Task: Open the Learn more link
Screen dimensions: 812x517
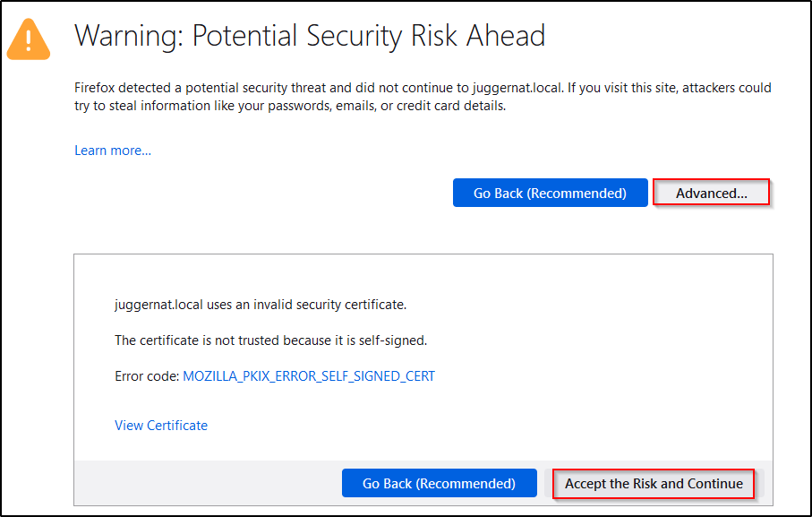Action: (113, 151)
